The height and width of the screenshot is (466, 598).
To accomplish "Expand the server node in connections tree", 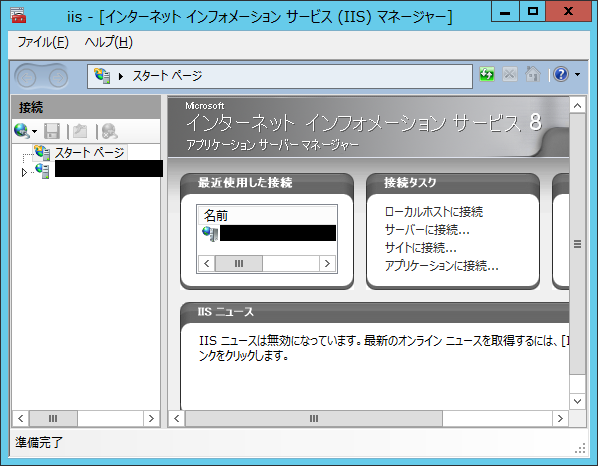I will (24, 172).
